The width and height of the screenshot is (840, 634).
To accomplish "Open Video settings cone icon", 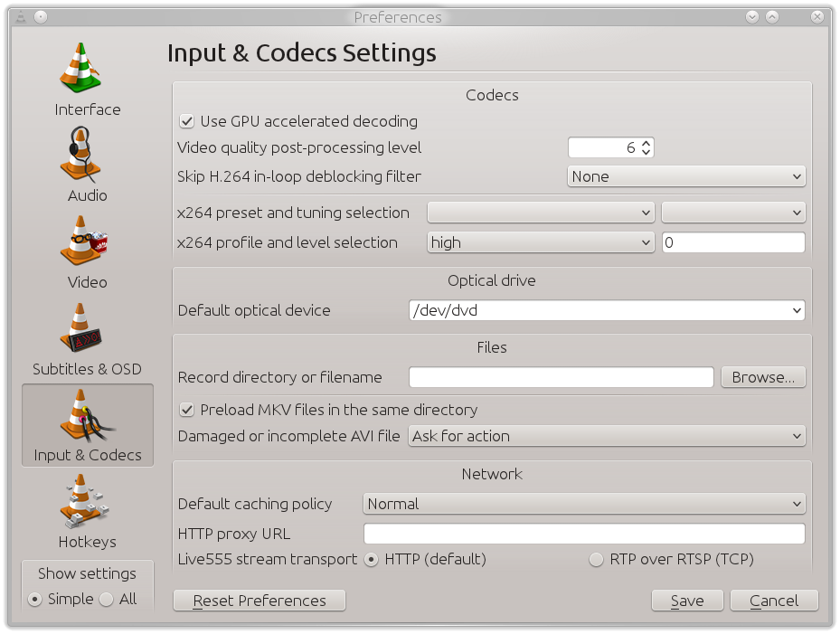I will [x=83, y=241].
